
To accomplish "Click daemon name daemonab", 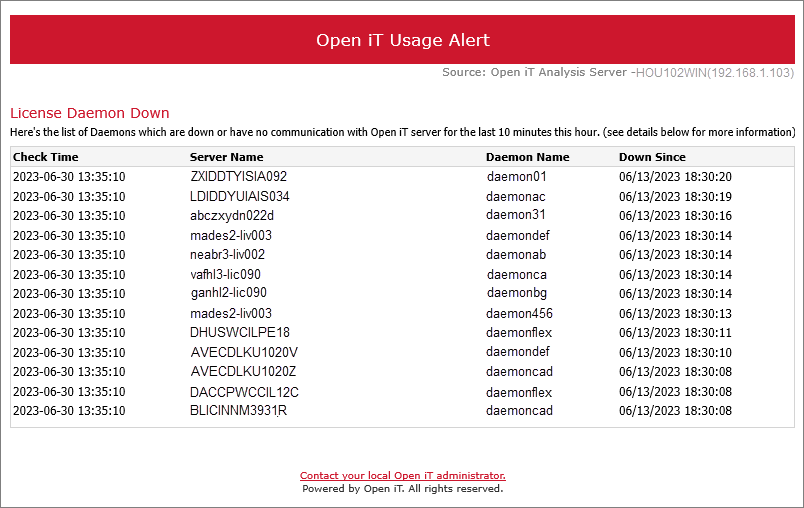I will [516, 254].
